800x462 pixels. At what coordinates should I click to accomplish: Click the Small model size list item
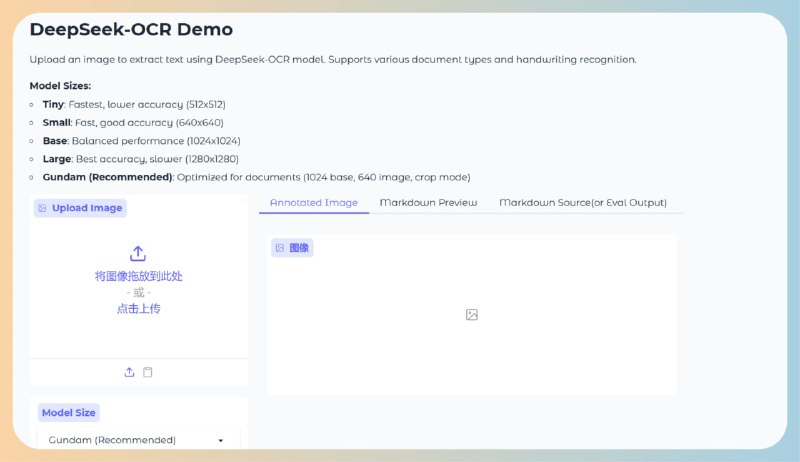click(x=133, y=122)
